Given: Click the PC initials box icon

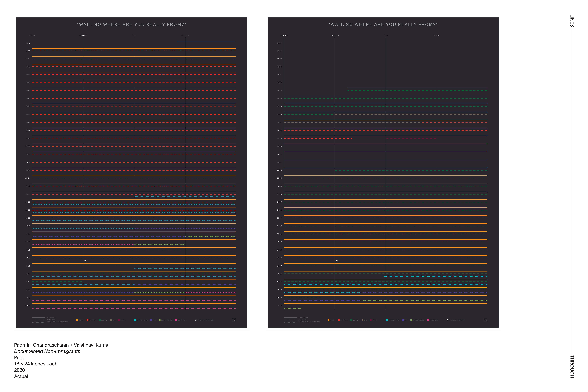Looking at the screenshot, I should (234, 320).
